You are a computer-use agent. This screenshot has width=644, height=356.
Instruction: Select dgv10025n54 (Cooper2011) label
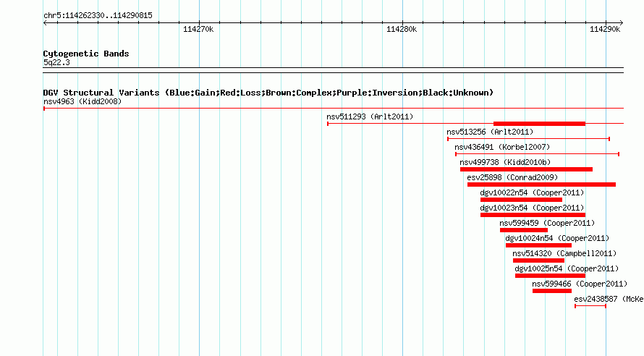tap(567, 268)
